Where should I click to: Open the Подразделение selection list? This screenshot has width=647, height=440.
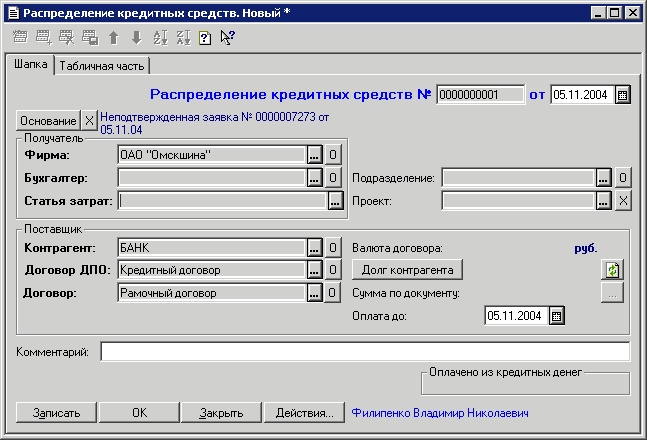pos(603,178)
